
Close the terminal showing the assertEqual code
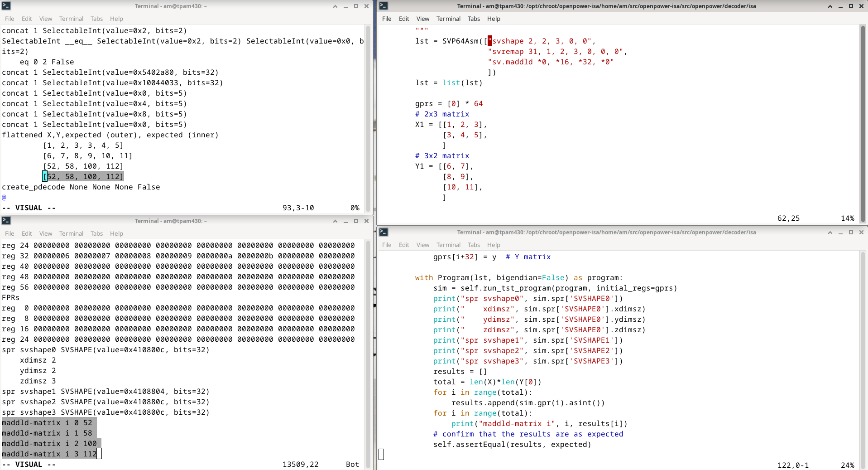coord(861,232)
